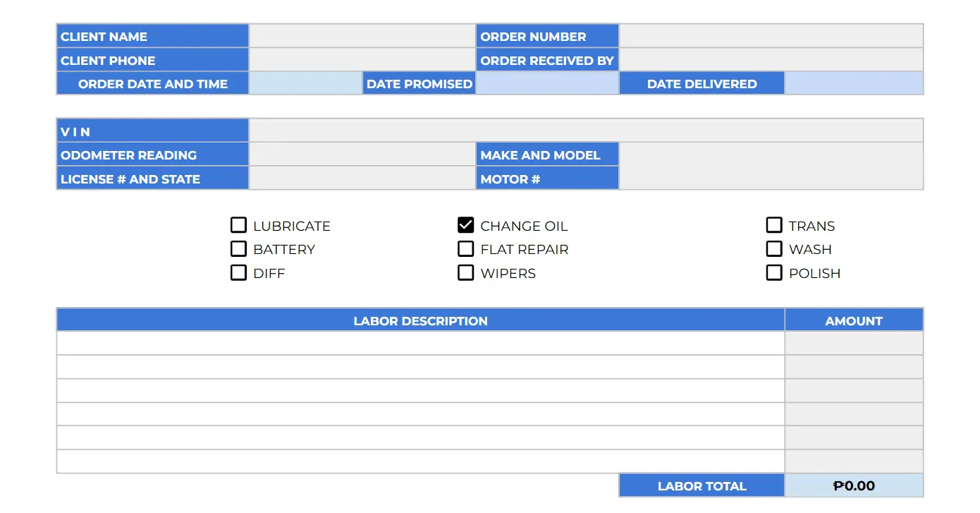Viewport: 980px width, 513px height.
Task: Select the CLIENT PHONE label cell
Action: click(152, 60)
